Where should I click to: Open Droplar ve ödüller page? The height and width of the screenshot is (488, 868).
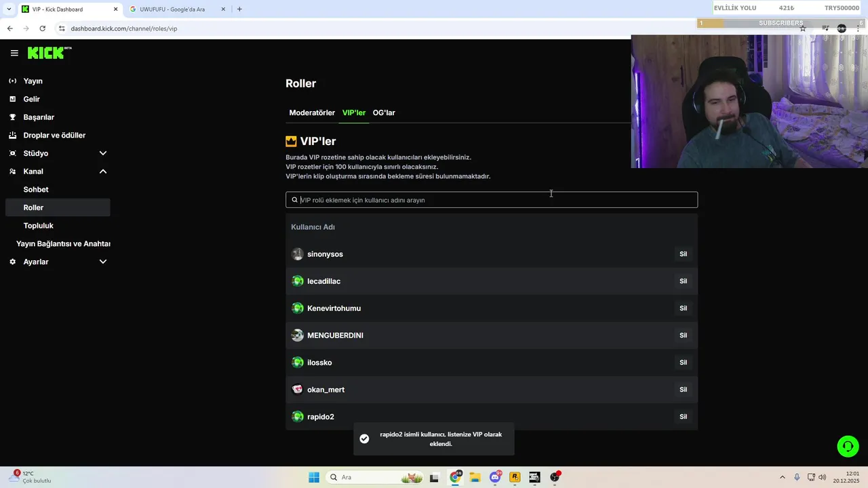(x=54, y=136)
